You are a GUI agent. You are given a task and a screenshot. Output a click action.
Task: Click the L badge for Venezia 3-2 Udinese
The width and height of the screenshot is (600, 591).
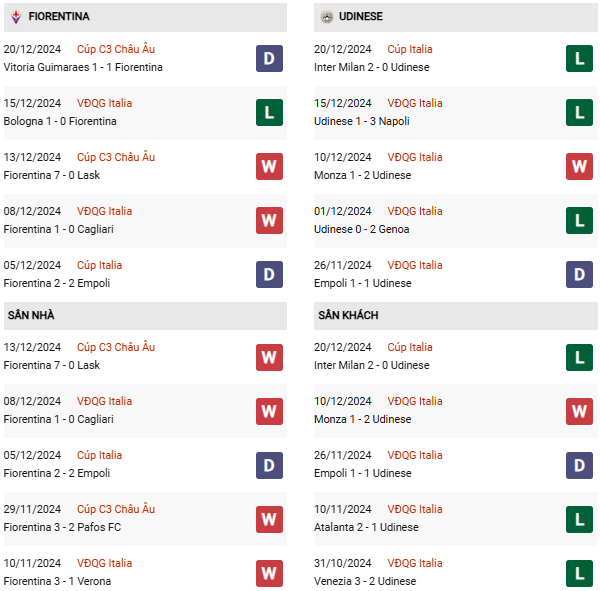579,573
